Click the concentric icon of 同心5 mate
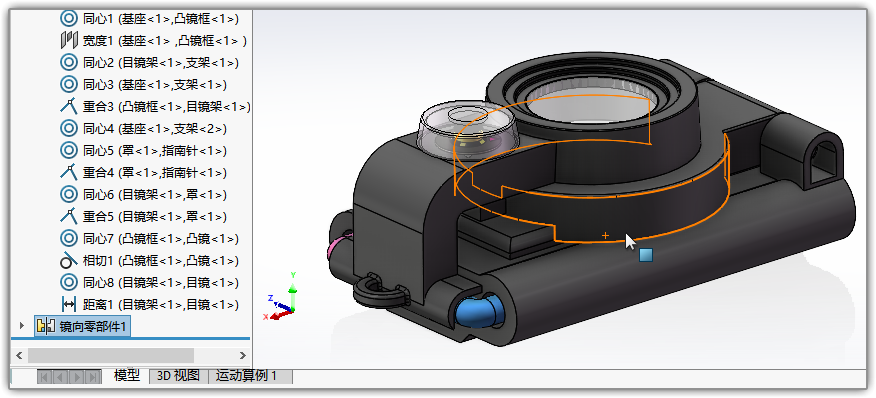This screenshot has height=398, width=876. tap(69, 150)
